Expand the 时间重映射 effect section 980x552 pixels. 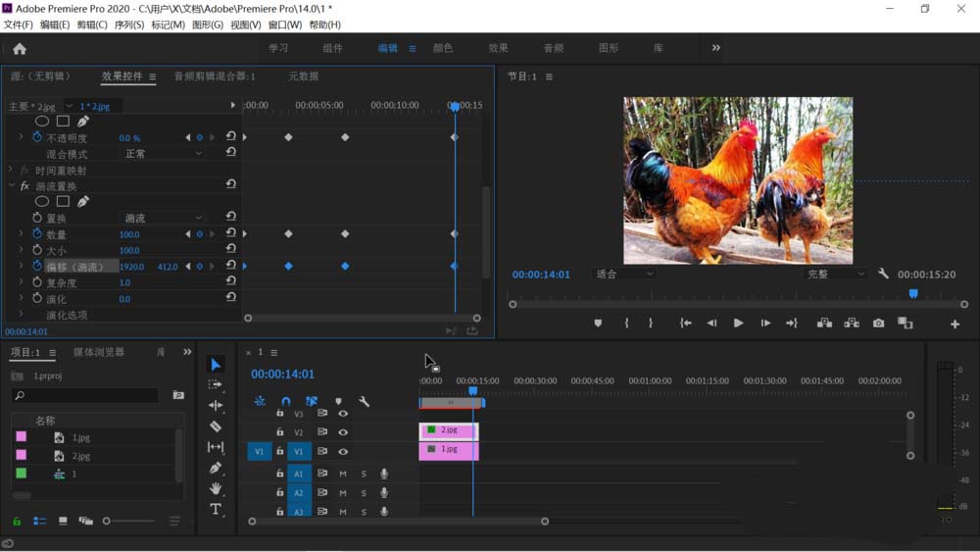12,171
